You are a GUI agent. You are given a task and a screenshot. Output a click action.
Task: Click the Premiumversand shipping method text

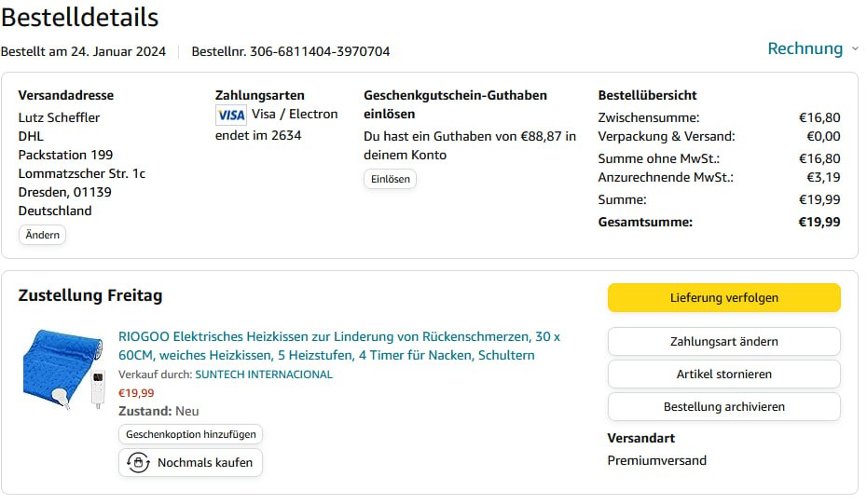click(656, 460)
